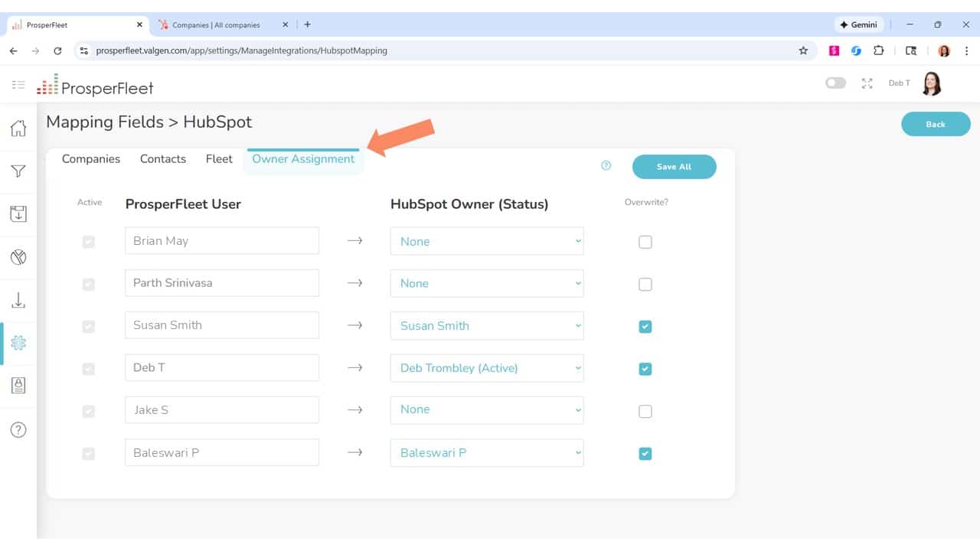Check Overwrite for Parth Srinivasa
The width and height of the screenshot is (980, 551).
(645, 284)
